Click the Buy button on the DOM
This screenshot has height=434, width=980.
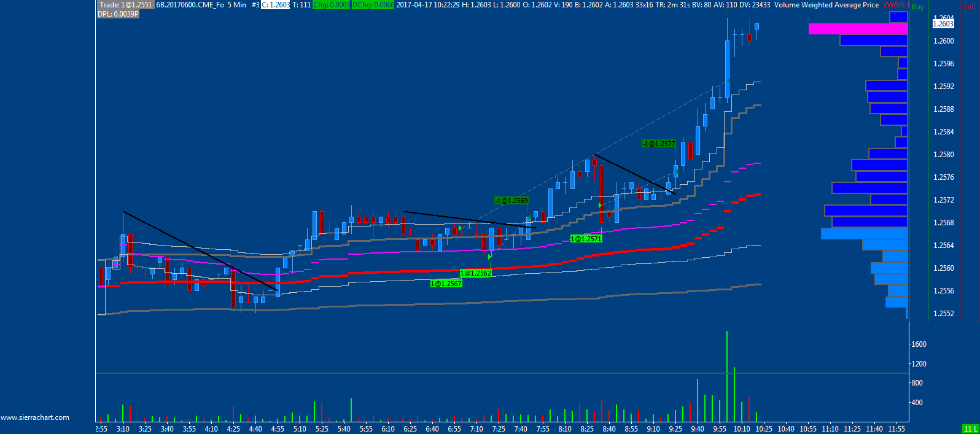[x=918, y=7]
